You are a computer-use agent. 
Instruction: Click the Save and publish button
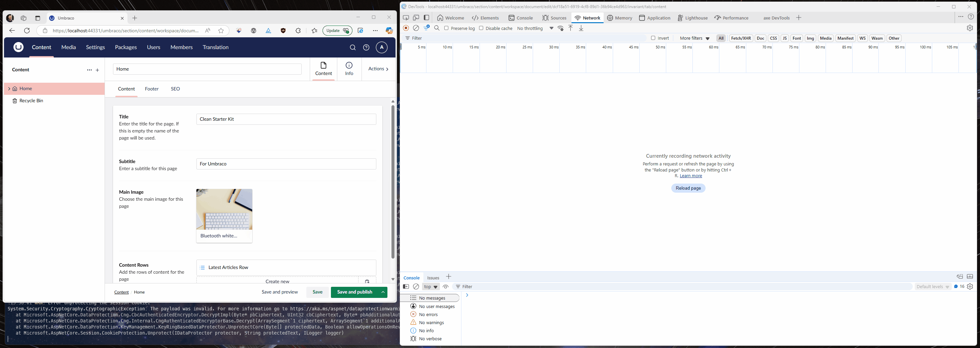pos(354,292)
